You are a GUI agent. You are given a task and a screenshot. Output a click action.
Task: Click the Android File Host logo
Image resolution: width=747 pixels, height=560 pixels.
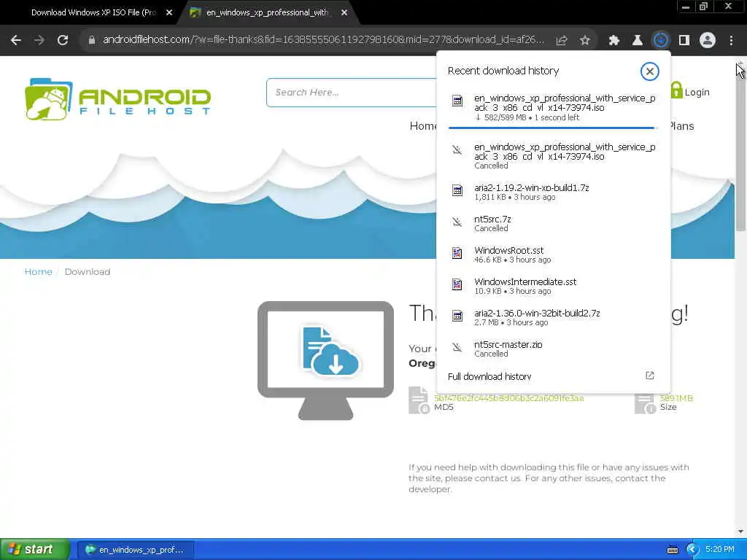click(x=117, y=99)
